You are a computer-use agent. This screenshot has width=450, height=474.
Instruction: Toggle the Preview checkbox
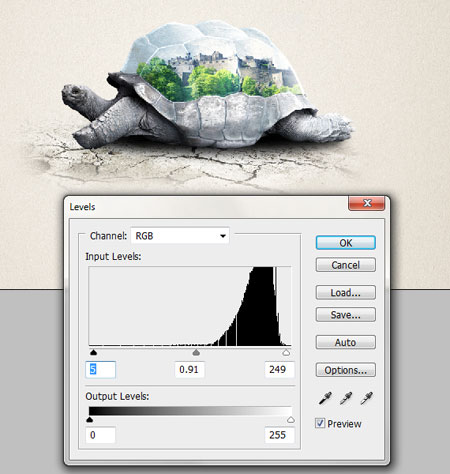coord(320,423)
